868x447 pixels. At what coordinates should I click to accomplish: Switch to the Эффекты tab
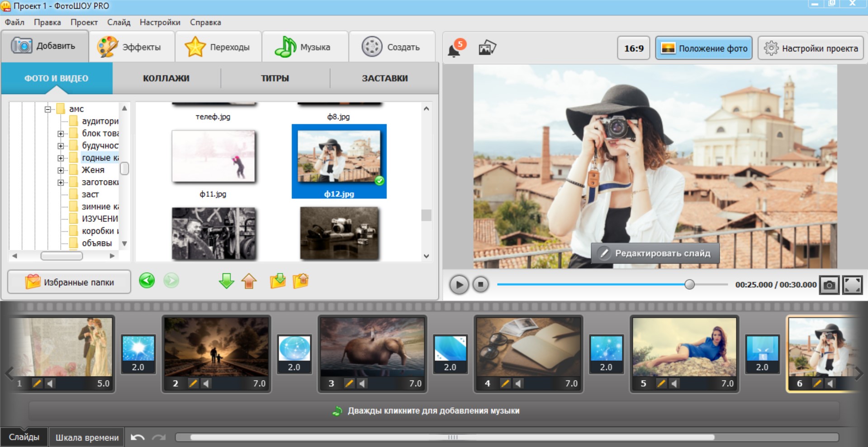pos(132,47)
